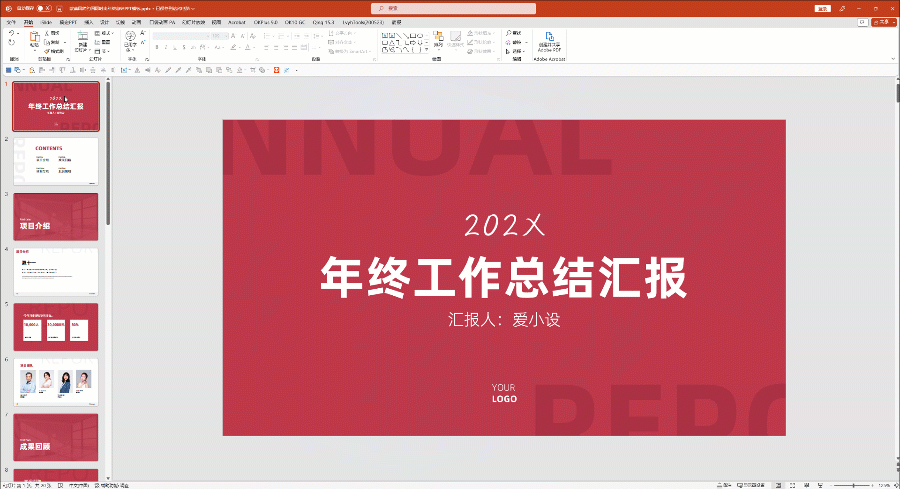Click the red icon in quick toolbar
Image resolution: width=900 pixels, height=489 pixels.
(x=276, y=70)
